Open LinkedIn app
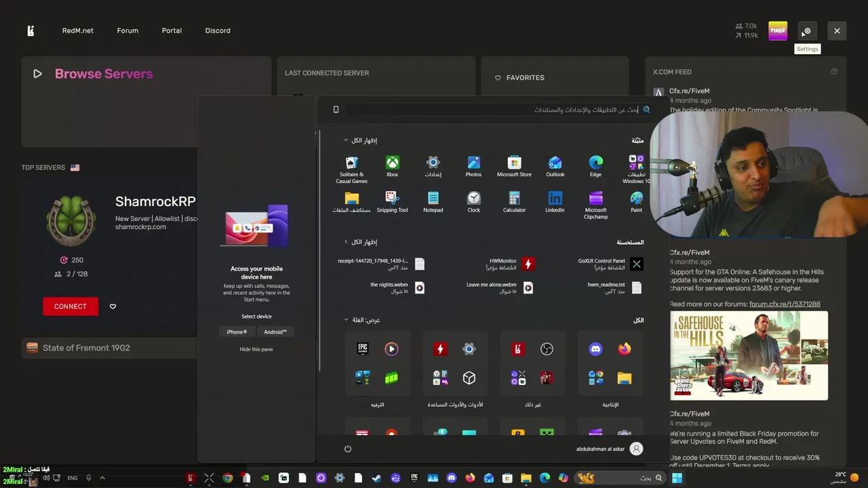The image size is (868, 488). [555, 202]
